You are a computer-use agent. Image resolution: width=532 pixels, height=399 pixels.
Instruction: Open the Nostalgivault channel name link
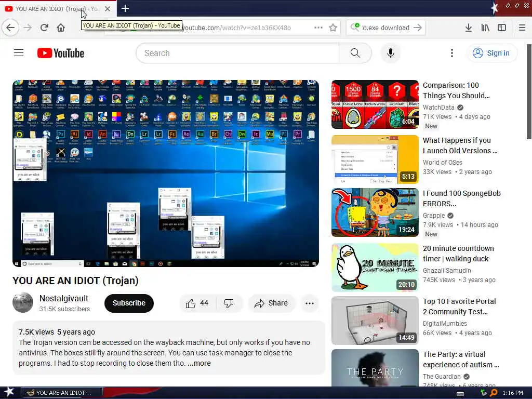pyautogui.click(x=64, y=298)
